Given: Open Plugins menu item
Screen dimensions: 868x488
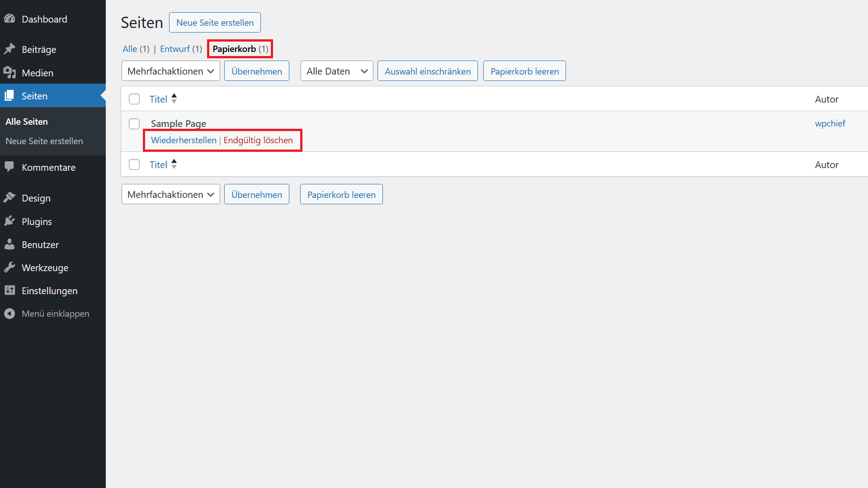Looking at the screenshot, I should coord(53,221).
